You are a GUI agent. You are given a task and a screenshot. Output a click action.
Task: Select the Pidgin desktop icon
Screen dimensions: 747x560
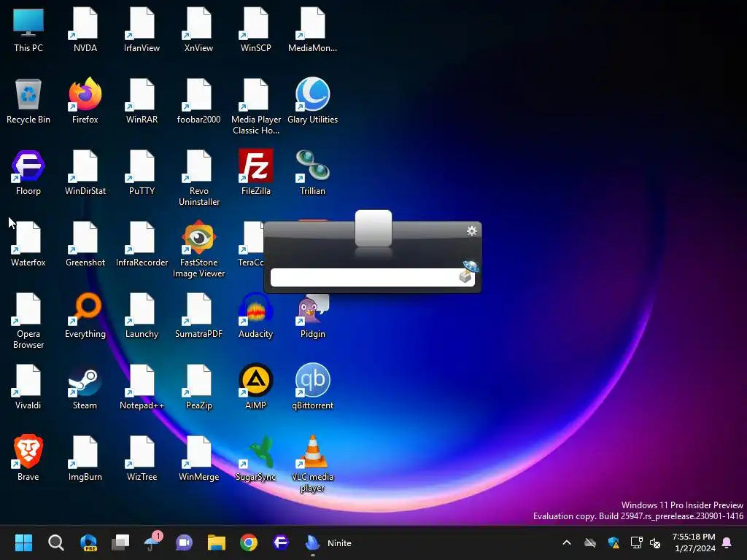(x=312, y=316)
